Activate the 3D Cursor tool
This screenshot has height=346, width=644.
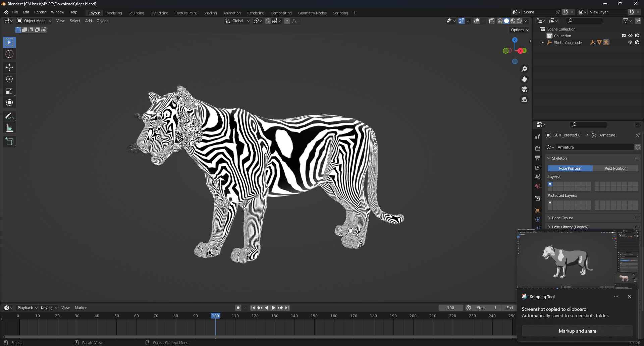pos(9,54)
